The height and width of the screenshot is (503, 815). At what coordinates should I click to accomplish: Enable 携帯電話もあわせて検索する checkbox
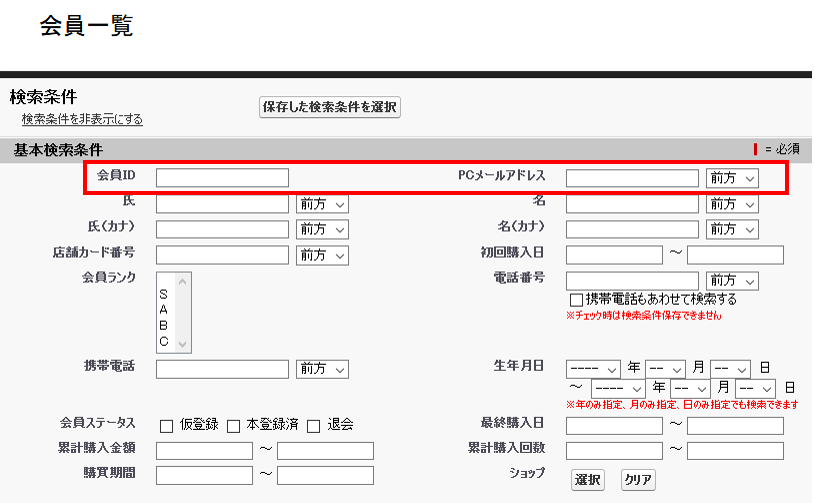point(576,300)
